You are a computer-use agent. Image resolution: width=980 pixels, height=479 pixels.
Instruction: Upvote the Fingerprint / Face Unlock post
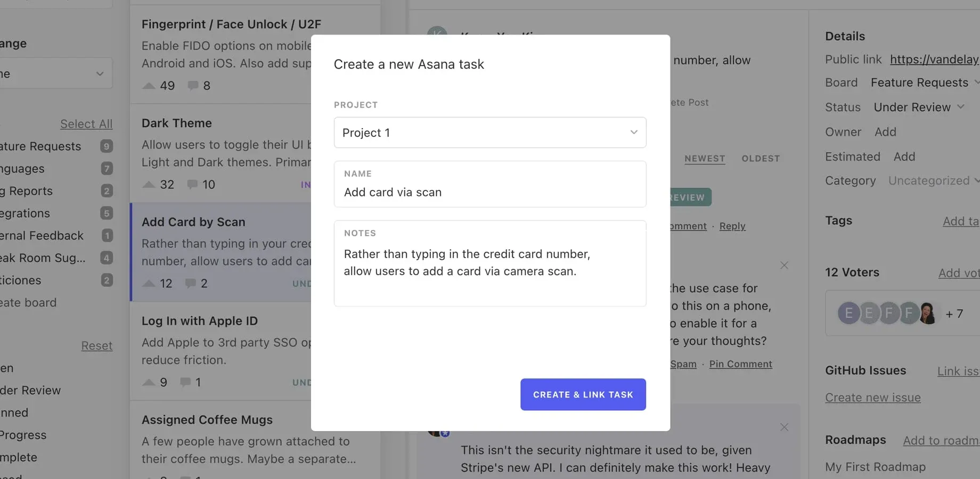149,85
